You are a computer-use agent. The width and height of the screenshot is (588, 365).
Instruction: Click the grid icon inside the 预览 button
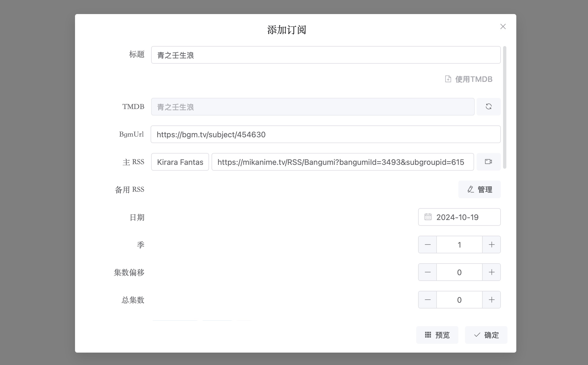(x=428, y=335)
